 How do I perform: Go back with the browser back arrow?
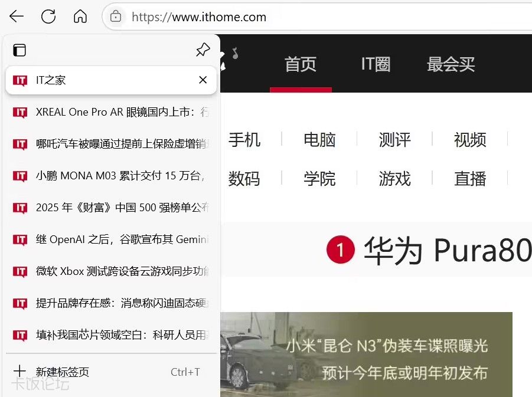tap(17, 17)
